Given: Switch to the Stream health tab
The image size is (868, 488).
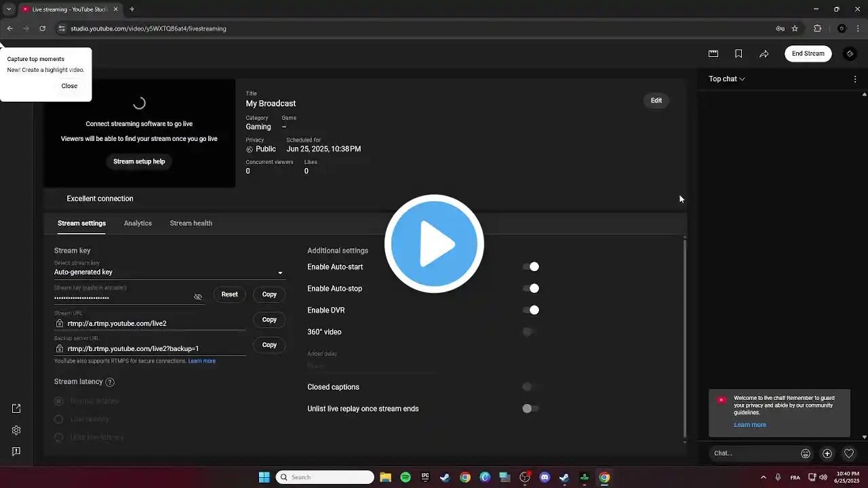Looking at the screenshot, I should pos(191,223).
